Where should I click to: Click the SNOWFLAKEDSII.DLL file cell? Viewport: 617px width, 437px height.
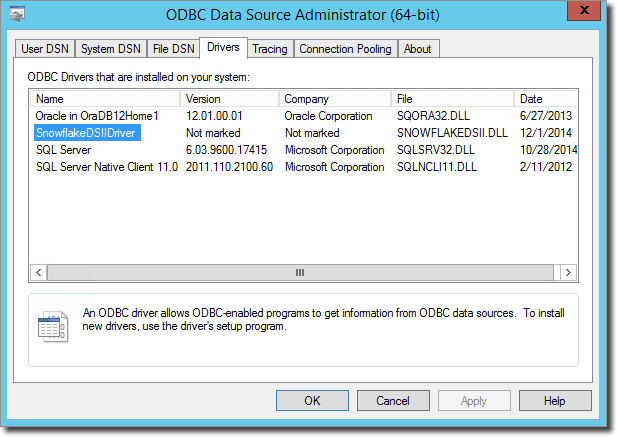452,133
